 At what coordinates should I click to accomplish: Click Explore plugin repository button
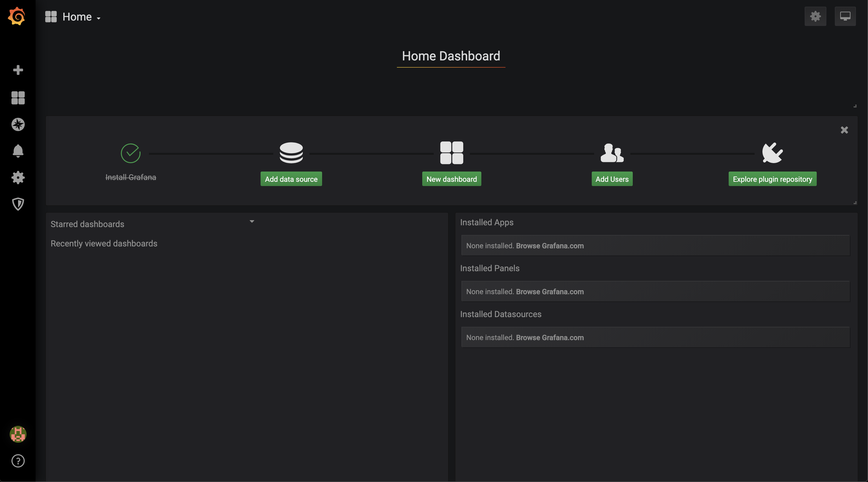click(772, 179)
